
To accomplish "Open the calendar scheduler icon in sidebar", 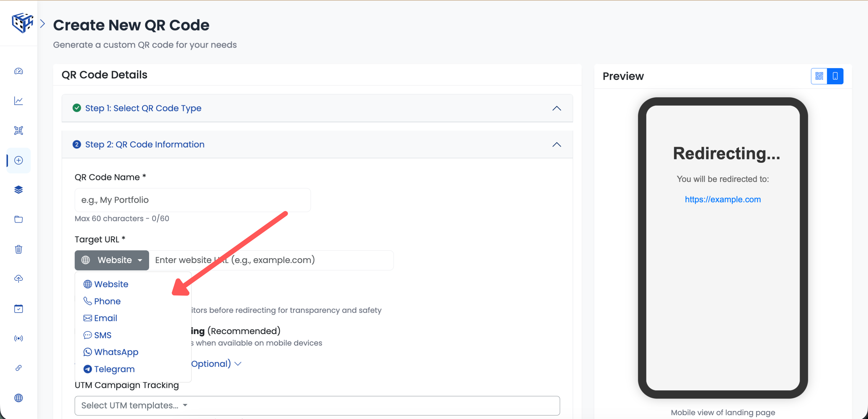I will point(18,308).
